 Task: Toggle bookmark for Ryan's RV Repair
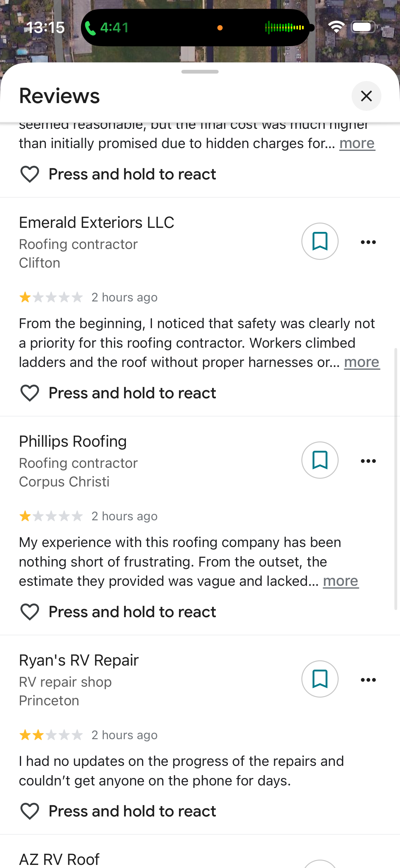(319, 679)
